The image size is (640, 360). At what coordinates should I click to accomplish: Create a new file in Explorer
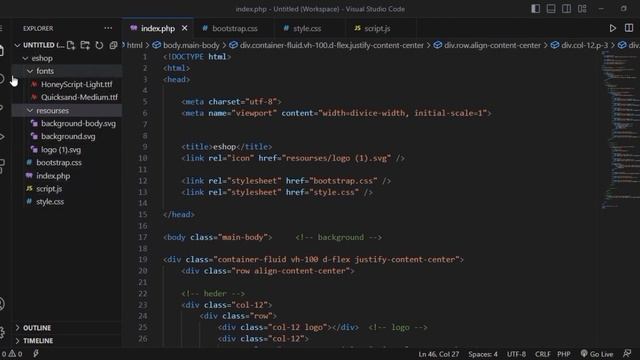(71, 45)
